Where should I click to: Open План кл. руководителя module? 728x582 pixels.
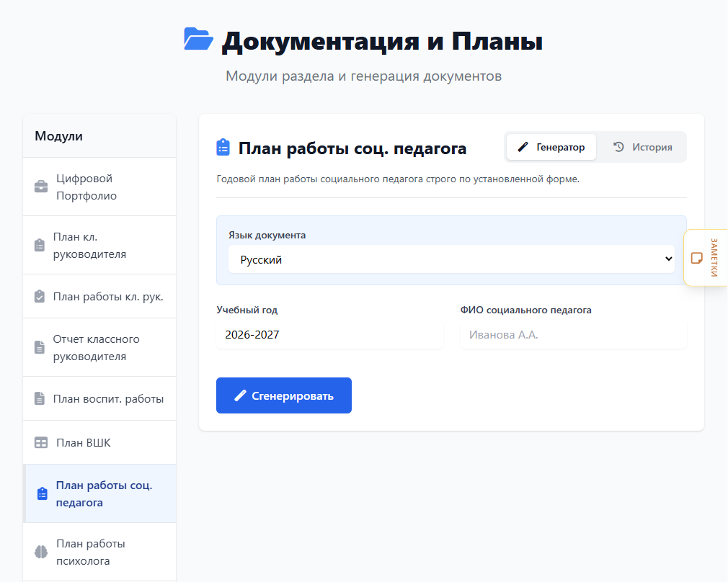click(x=99, y=245)
